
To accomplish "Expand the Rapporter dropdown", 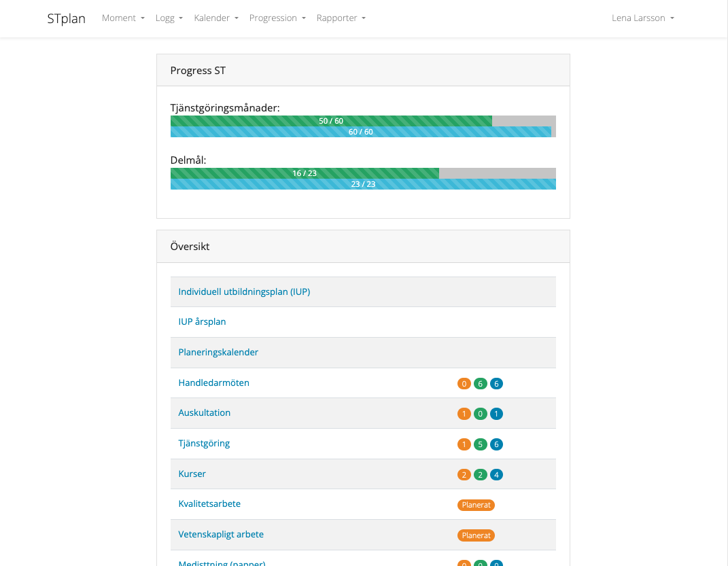I will [341, 18].
